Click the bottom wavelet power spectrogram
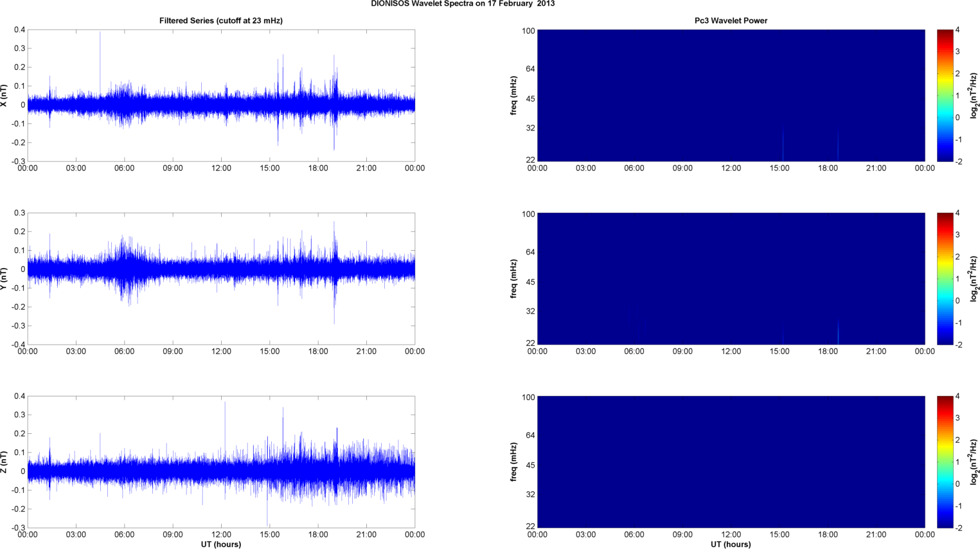980x549 pixels. coord(731,462)
